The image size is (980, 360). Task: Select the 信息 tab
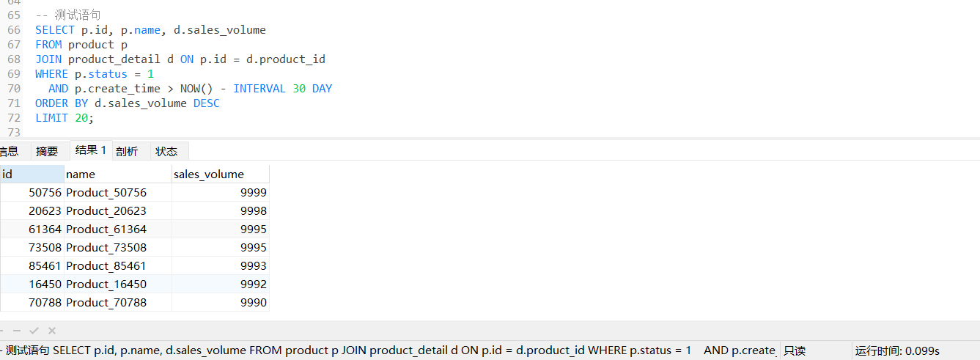[x=9, y=151]
